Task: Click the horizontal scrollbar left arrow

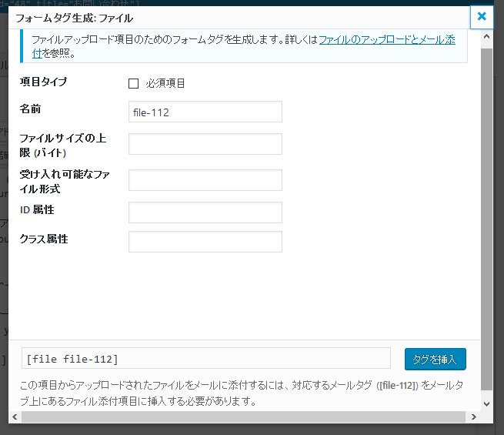Action: tap(15, 417)
